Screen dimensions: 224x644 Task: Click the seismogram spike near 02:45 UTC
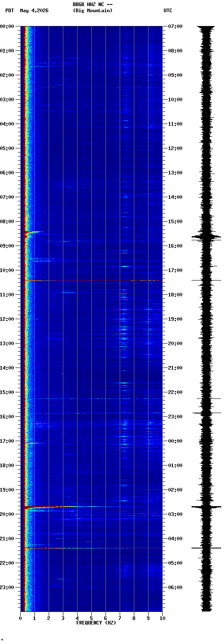[207, 507]
